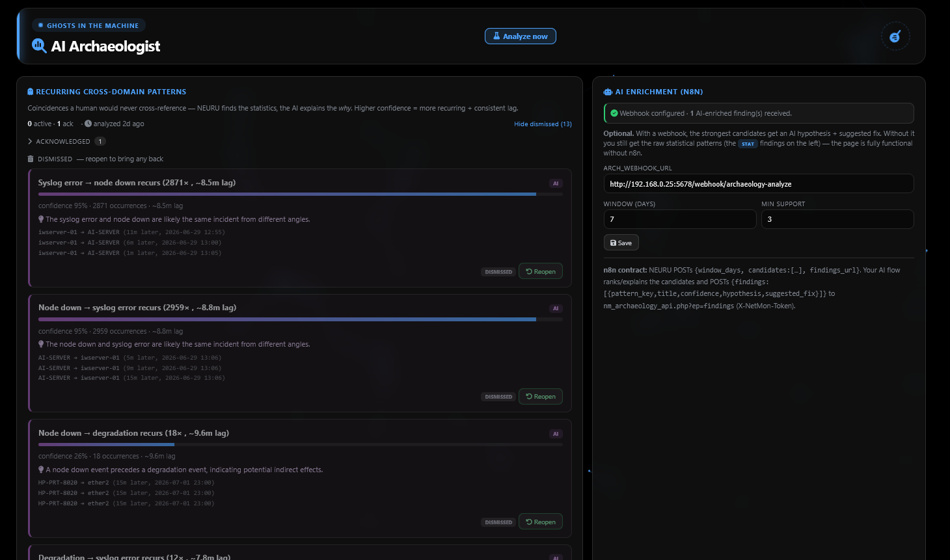This screenshot has height=560, width=950.
Task: Reopen the Syslog error node down finding
Action: pyautogui.click(x=541, y=271)
